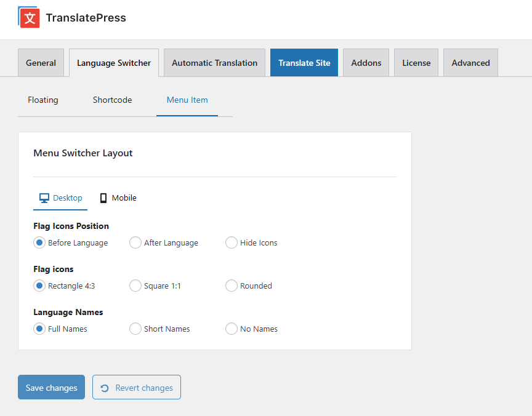Choose Rounded flag icon shape
Screen dimensions: 532x416
(232, 286)
